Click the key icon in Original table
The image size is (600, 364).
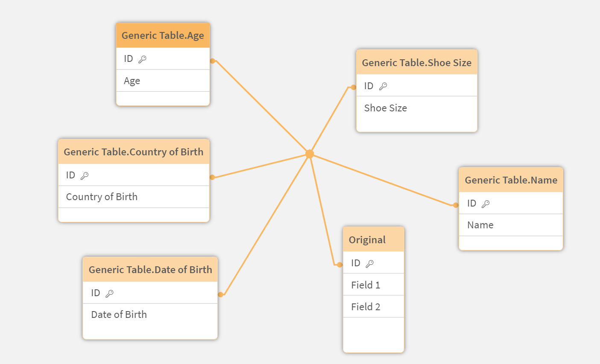pos(370,263)
